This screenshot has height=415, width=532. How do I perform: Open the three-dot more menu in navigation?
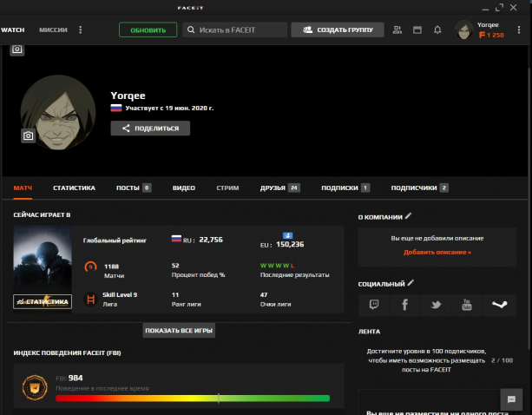pyautogui.click(x=81, y=30)
